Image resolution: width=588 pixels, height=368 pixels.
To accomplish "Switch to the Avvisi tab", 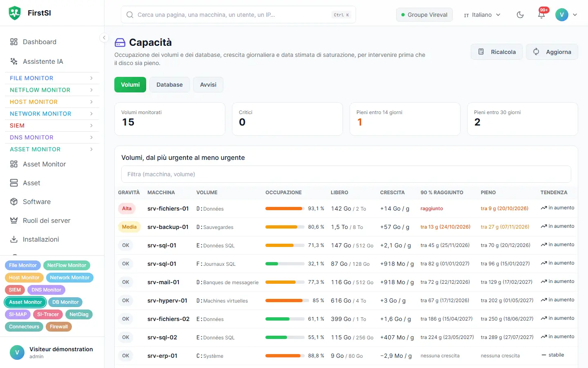I will point(208,85).
